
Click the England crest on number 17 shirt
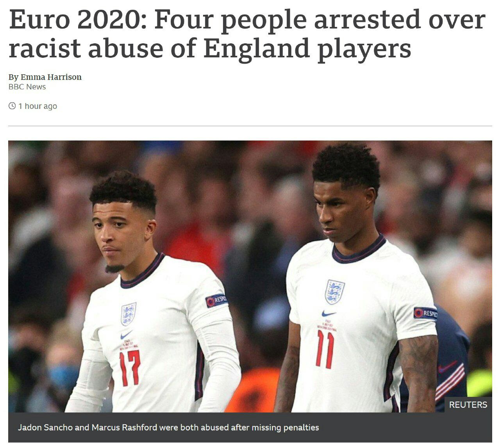pyautogui.click(x=128, y=314)
